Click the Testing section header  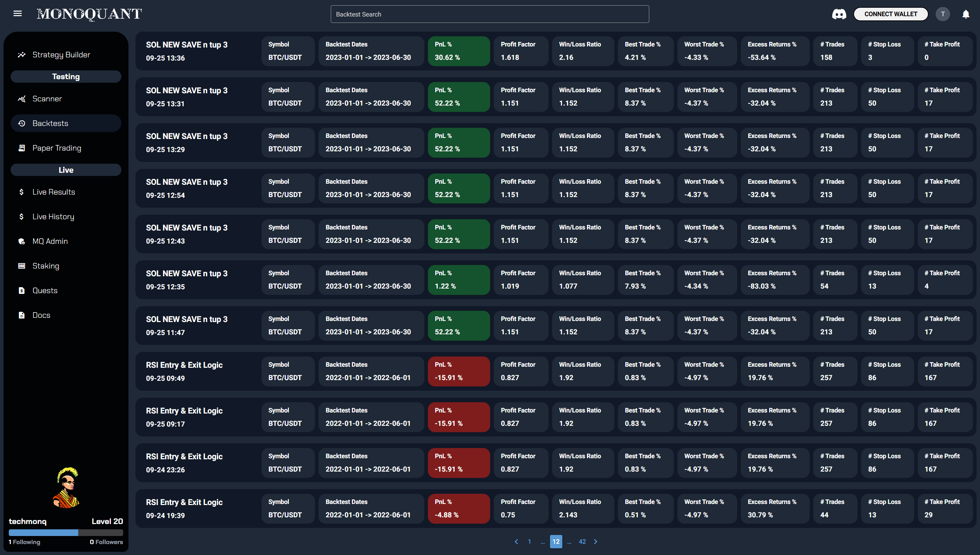coord(66,77)
